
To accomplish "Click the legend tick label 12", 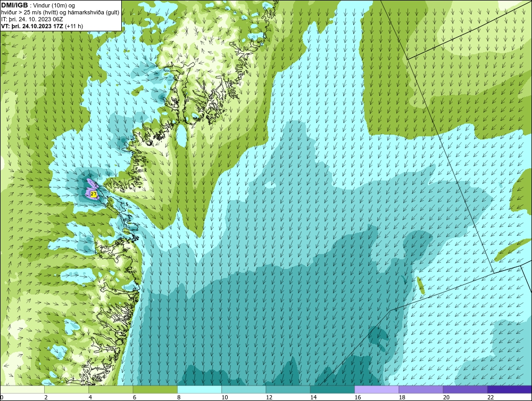I will 269,398.
